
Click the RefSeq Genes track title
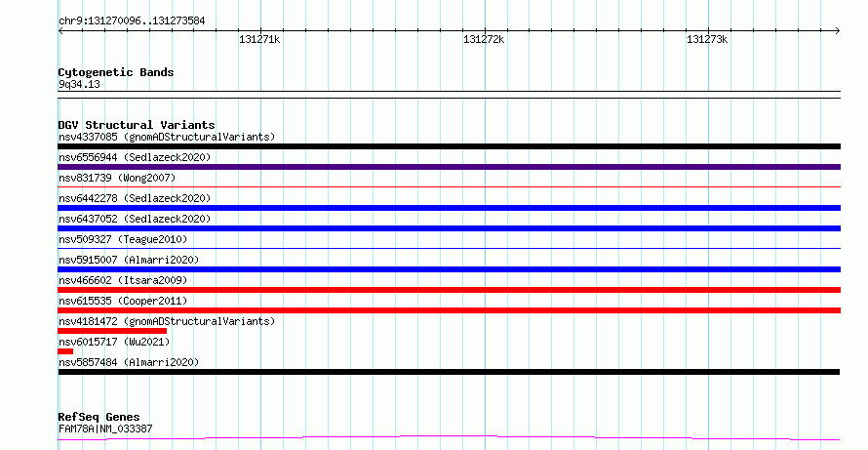coord(99,418)
